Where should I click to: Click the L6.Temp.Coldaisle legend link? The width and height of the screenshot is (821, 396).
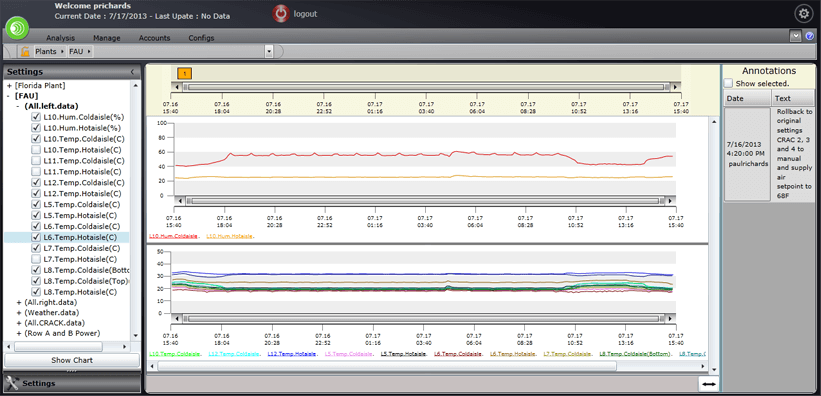[x=458, y=354]
